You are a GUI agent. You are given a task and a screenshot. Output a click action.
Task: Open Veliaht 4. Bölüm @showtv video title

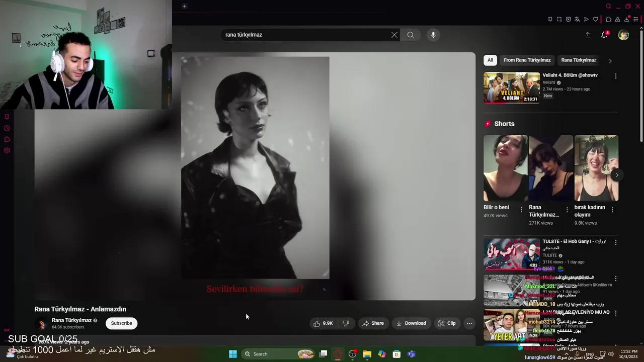point(570,75)
